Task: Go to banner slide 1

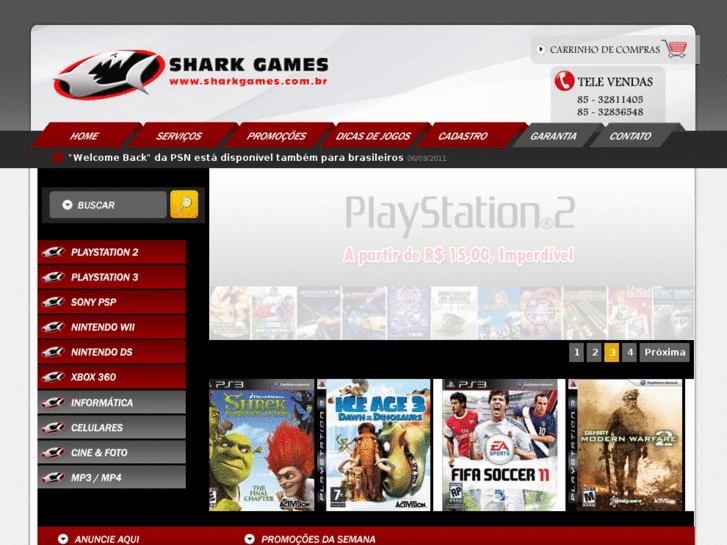Action: pyautogui.click(x=576, y=353)
